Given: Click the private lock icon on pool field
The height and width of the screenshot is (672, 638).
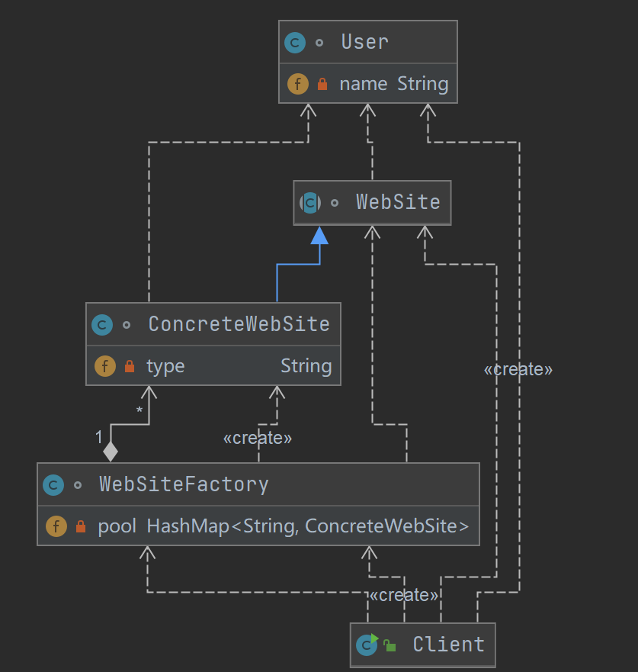Looking at the screenshot, I should click(81, 527).
